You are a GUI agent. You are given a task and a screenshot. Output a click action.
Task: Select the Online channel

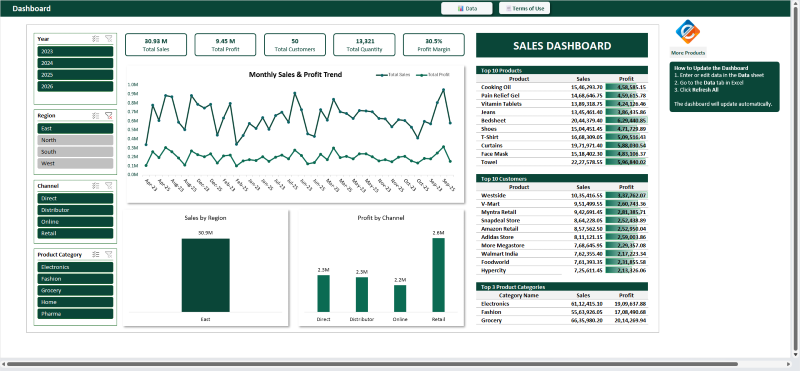point(75,222)
